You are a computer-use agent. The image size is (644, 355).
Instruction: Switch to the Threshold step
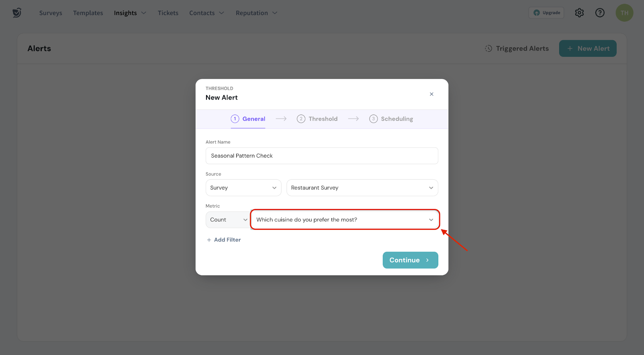[318, 119]
